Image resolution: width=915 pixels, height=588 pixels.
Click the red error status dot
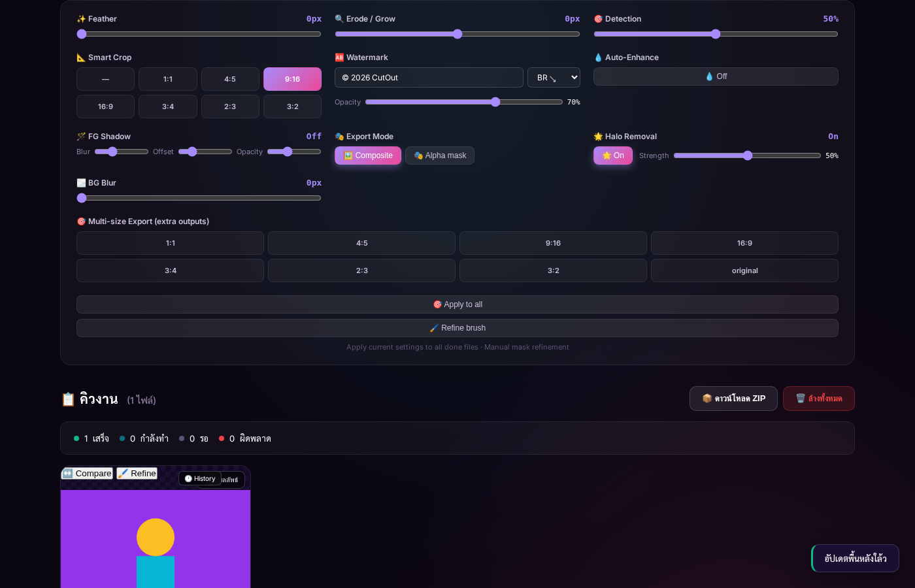pos(222,438)
